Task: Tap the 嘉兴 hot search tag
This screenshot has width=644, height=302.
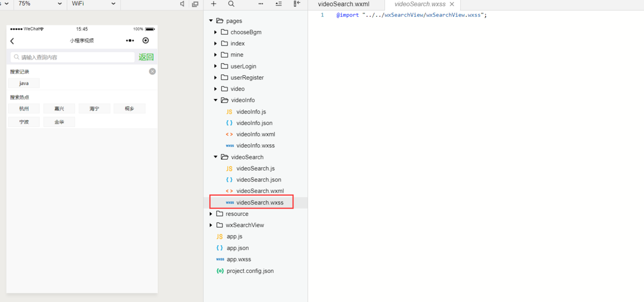Action: coord(59,108)
